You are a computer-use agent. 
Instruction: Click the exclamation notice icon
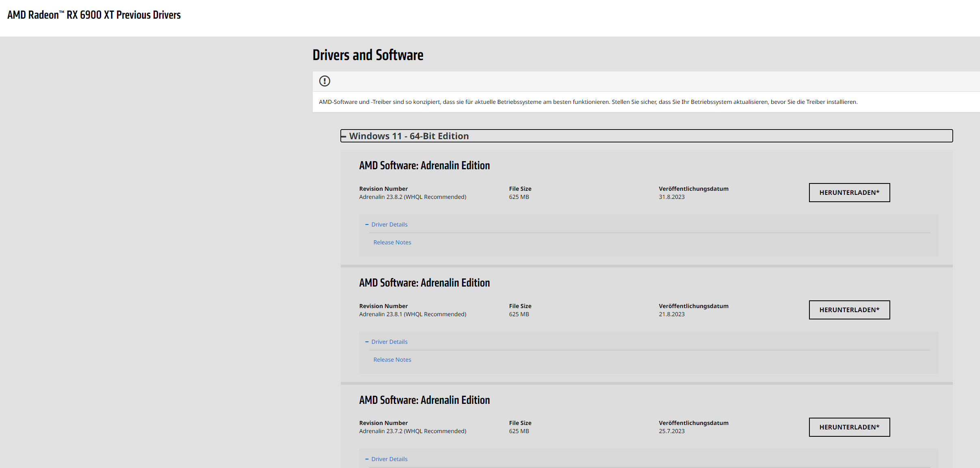325,81
